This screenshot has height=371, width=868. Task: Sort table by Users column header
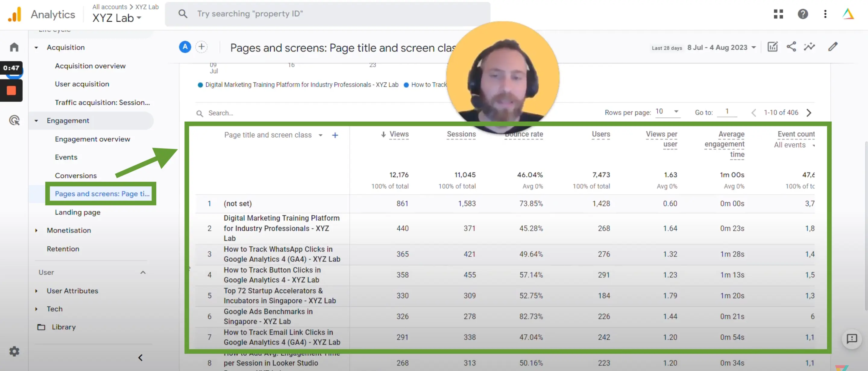coord(601,134)
